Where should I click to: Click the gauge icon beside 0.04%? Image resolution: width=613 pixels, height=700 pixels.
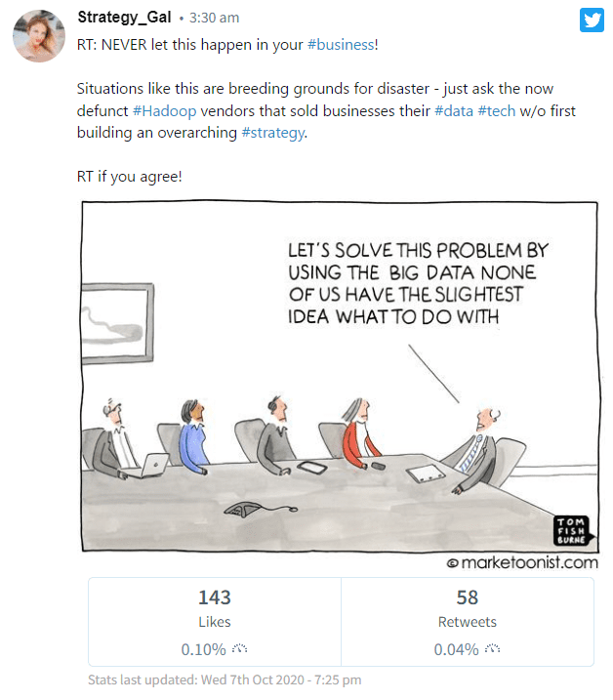pos(493,648)
